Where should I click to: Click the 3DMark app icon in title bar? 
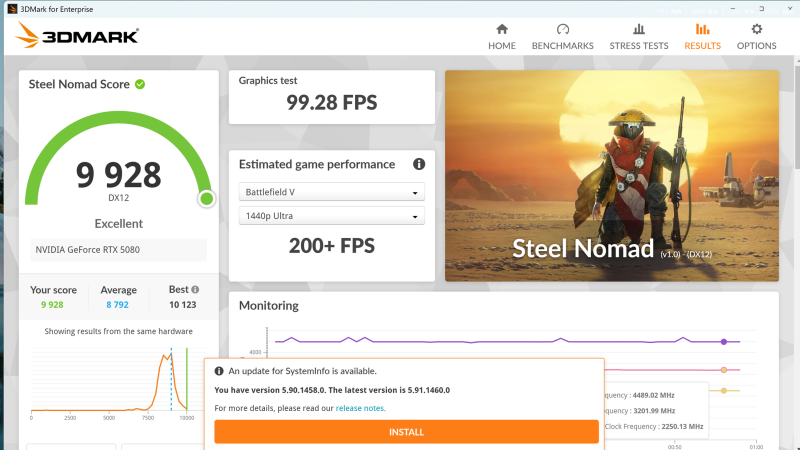(12, 9)
